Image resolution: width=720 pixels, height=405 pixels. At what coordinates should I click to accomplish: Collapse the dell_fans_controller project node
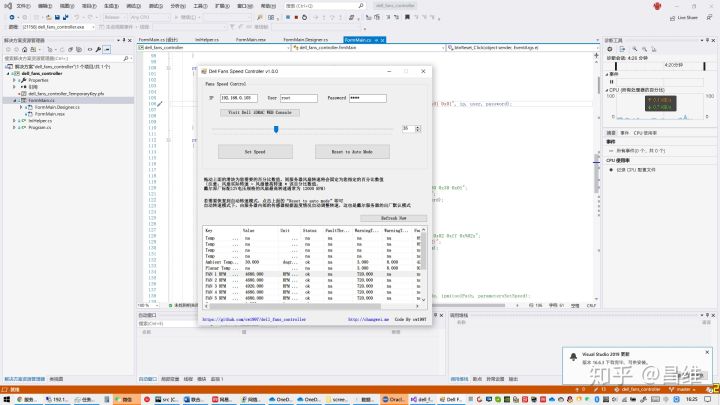(x=8, y=73)
